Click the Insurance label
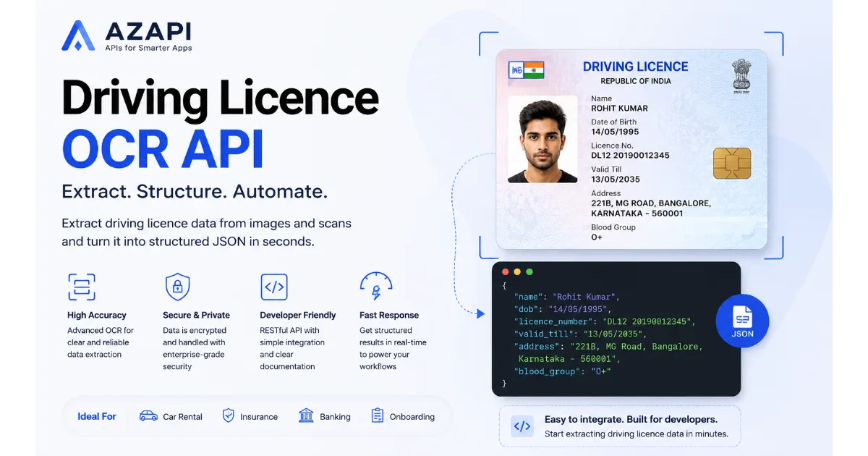The width and height of the screenshot is (868, 456). 259,417
